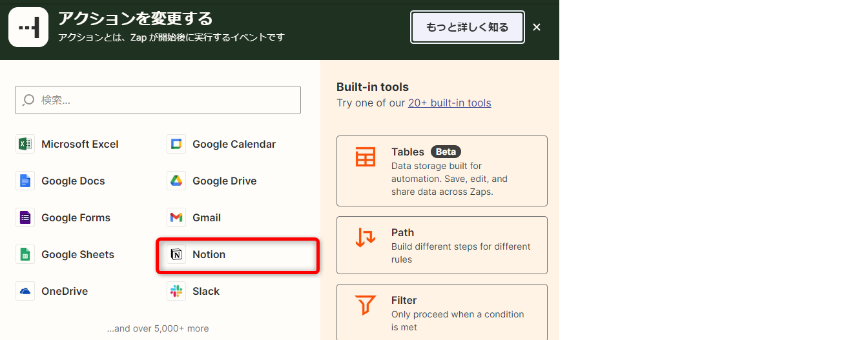Choose Gmail app label

point(207,217)
